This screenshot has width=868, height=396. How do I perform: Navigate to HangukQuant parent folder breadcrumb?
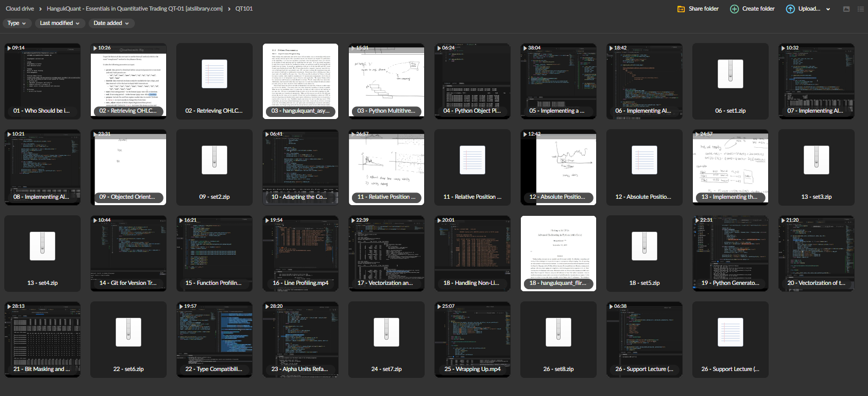coord(134,9)
